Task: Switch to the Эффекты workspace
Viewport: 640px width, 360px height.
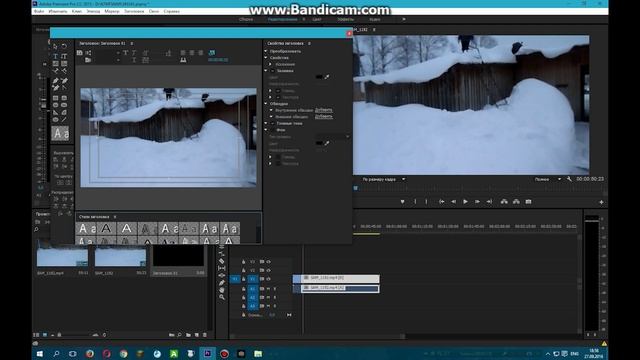Action: 345,19
